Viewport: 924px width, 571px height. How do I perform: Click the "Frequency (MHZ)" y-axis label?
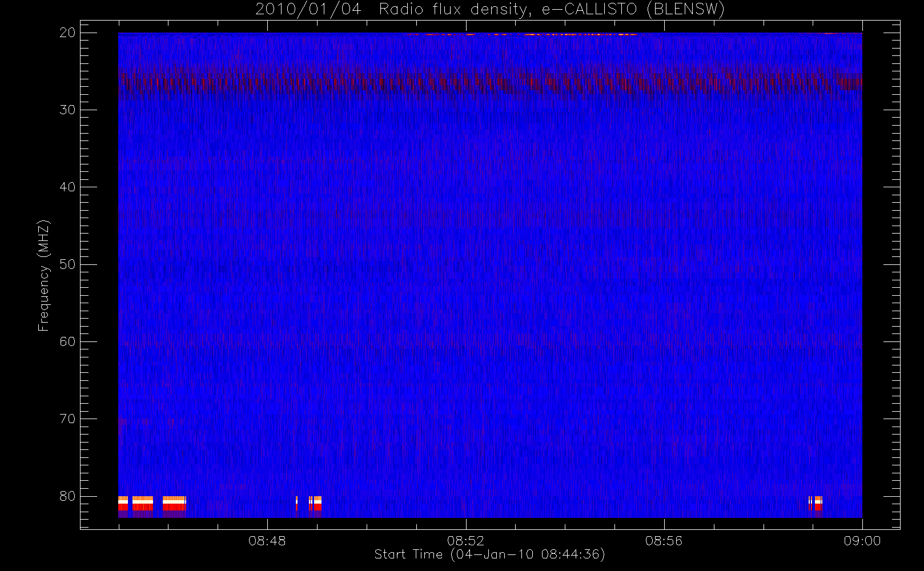click(x=44, y=275)
